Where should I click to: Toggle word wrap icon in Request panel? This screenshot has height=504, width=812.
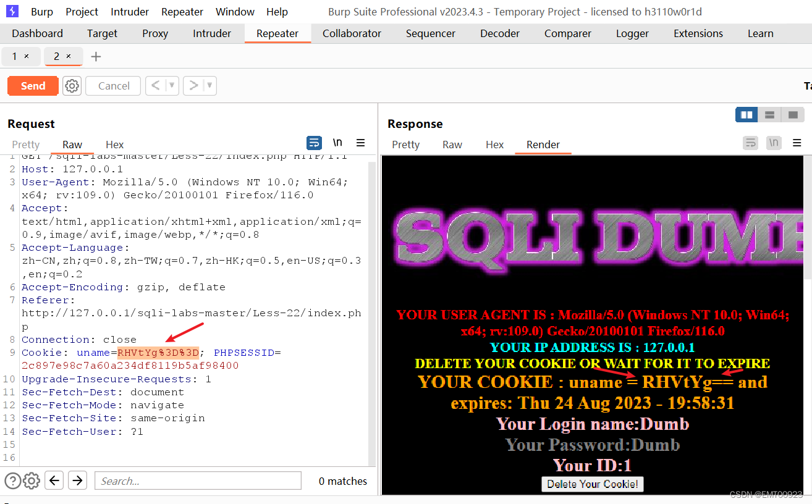[315, 143]
